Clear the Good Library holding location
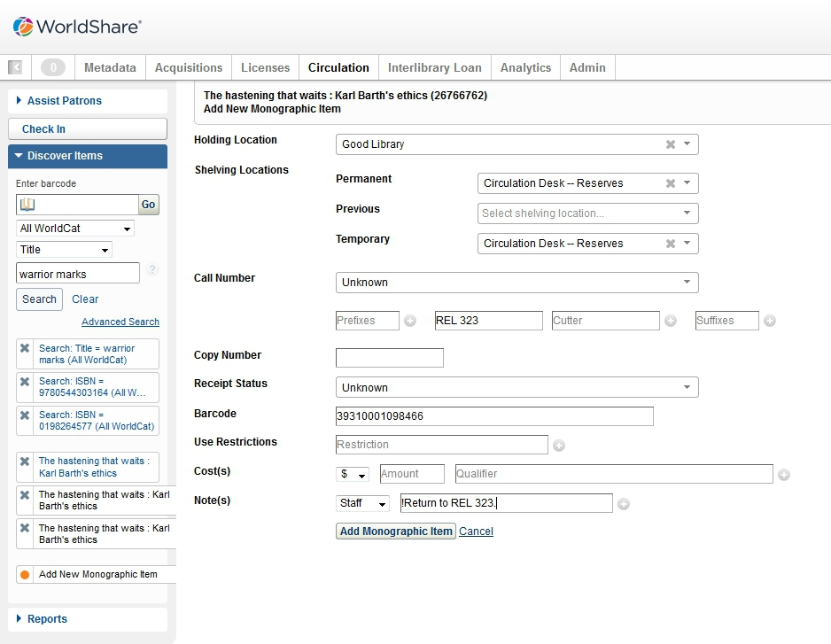Viewport: 831px width, 644px height. click(x=671, y=144)
